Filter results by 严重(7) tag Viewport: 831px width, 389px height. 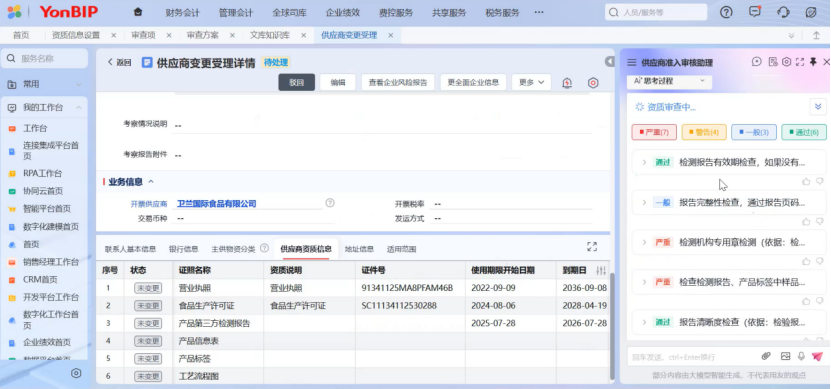click(654, 132)
